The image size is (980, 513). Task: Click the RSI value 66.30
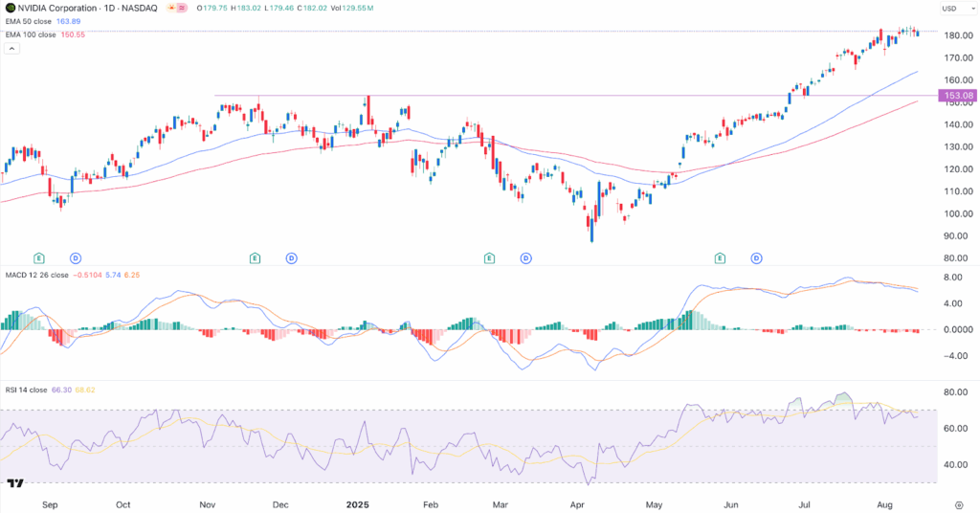[61, 390]
